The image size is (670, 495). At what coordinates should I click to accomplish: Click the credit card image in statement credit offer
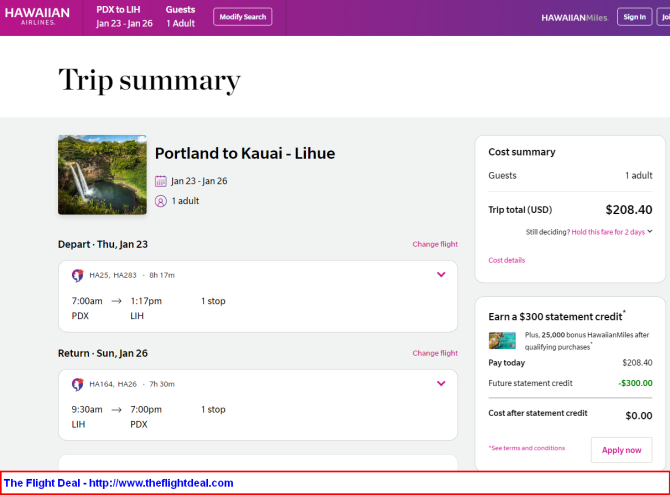coord(502,341)
